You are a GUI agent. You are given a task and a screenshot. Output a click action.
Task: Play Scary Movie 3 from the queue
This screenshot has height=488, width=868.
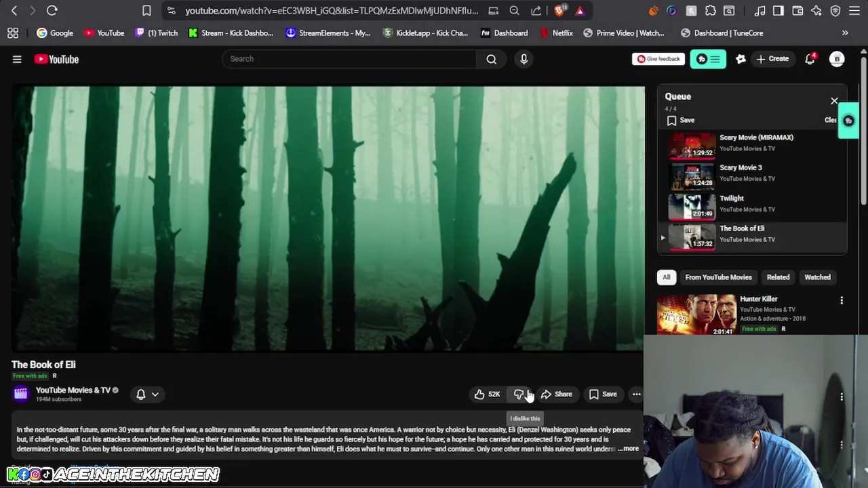coord(753,175)
